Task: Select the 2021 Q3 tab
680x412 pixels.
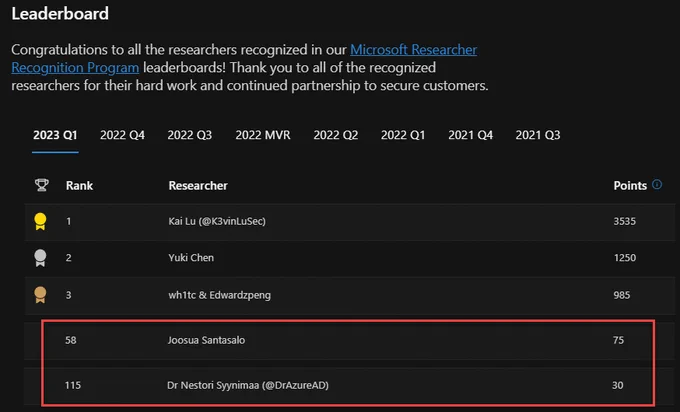Action: pyautogui.click(x=538, y=135)
